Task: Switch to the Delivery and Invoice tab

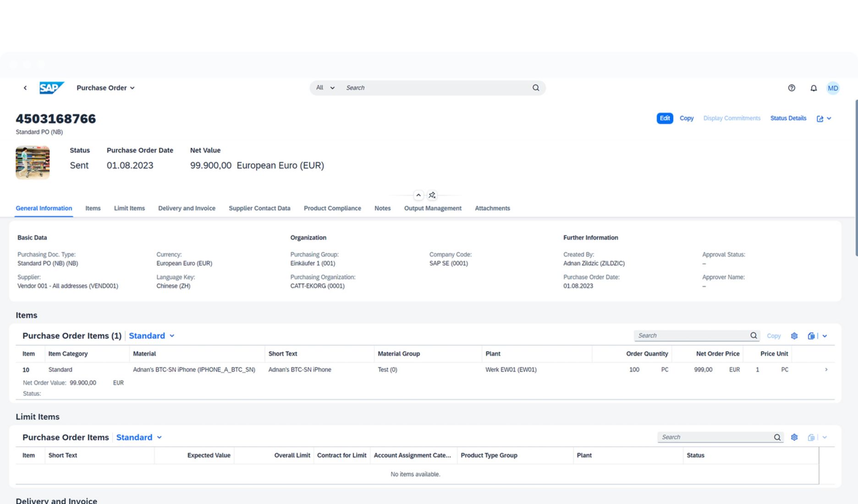Action: (x=187, y=208)
